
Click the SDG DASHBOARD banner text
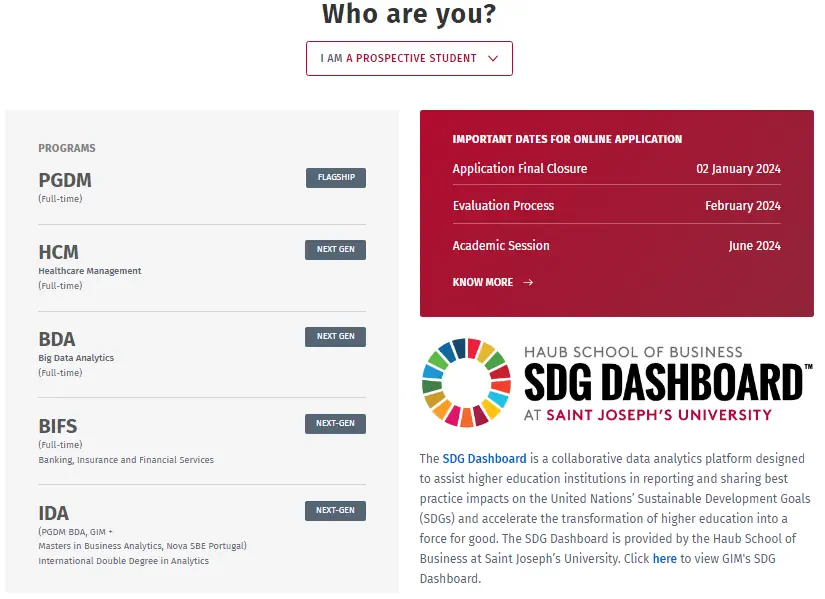[x=663, y=383]
